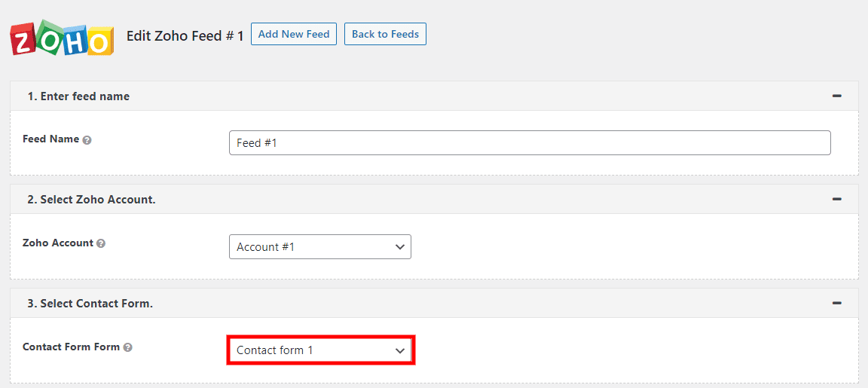This screenshot has width=868, height=388.
Task: Click the '2. Select Zoho Account.' header
Action: tap(91, 200)
